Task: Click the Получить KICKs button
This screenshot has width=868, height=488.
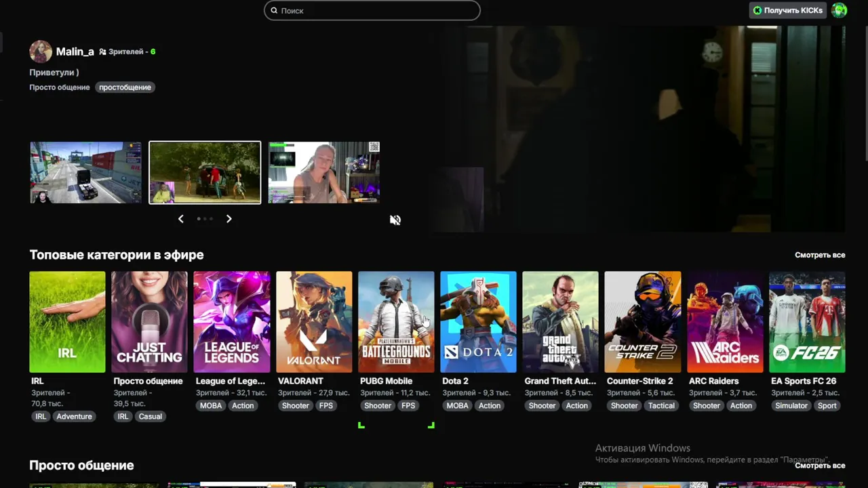Action: click(x=787, y=10)
